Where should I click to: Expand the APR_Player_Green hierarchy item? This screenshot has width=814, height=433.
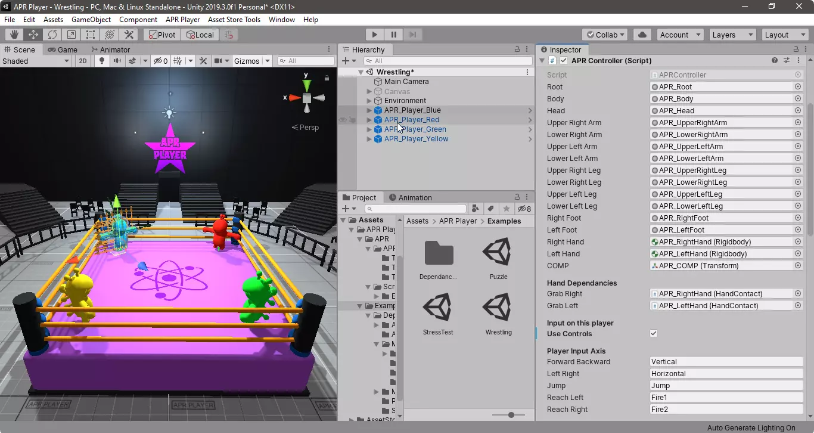[369, 129]
